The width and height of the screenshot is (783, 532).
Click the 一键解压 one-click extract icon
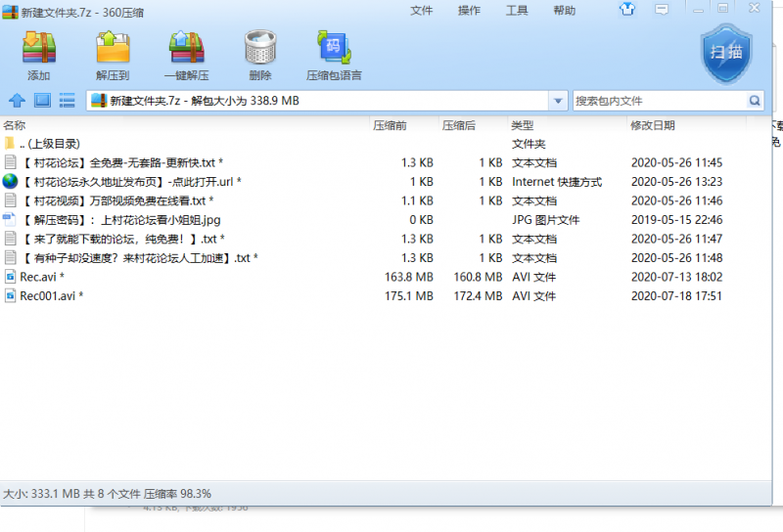tap(187, 55)
